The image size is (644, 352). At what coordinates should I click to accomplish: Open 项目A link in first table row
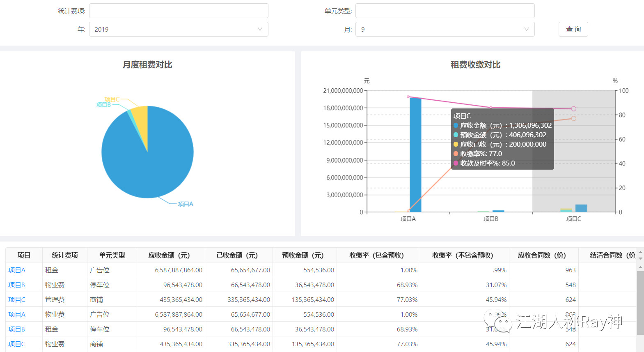(17, 270)
